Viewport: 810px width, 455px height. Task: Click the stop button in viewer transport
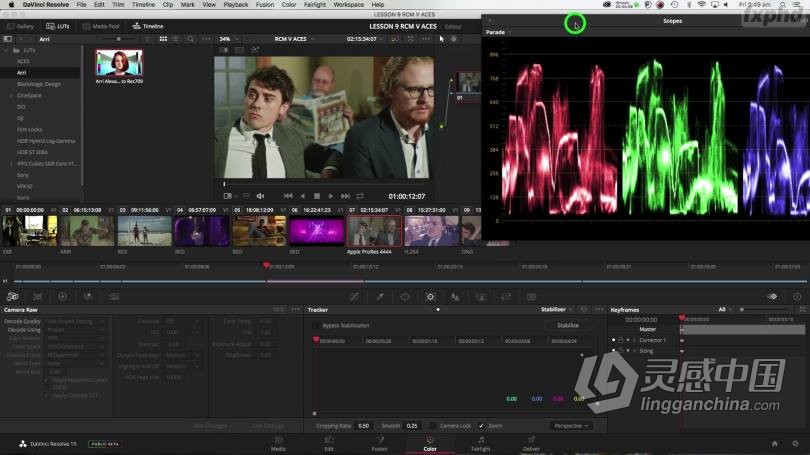(317, 196)
